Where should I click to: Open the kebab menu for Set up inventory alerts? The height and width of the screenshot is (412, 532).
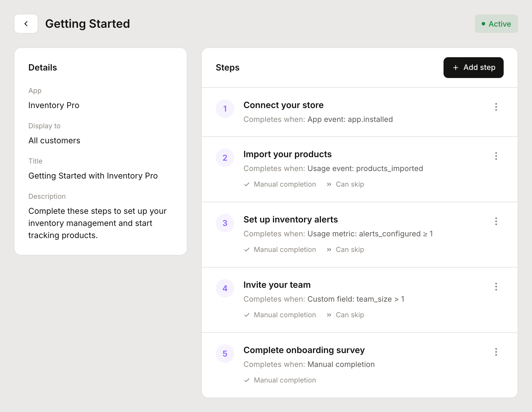click(x=496, y=221)
